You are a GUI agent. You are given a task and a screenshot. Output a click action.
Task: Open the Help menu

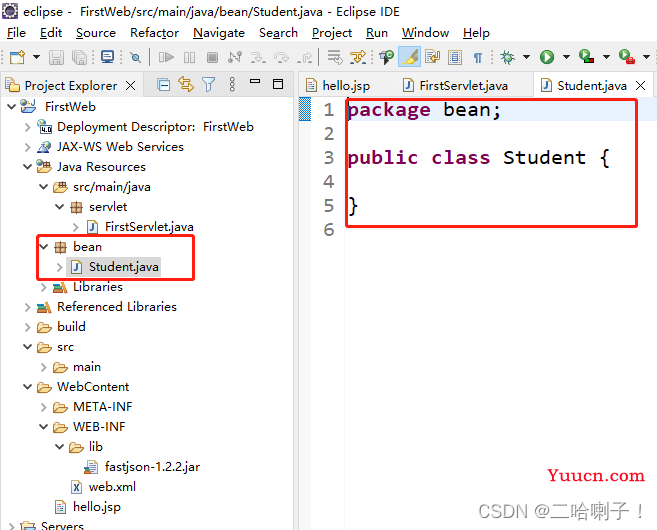[x=476, y=33]
